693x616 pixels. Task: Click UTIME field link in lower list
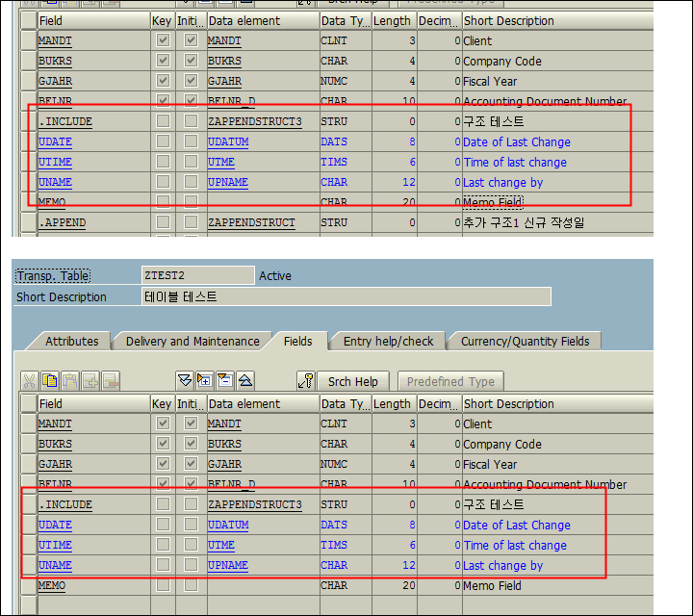point(55,545)
